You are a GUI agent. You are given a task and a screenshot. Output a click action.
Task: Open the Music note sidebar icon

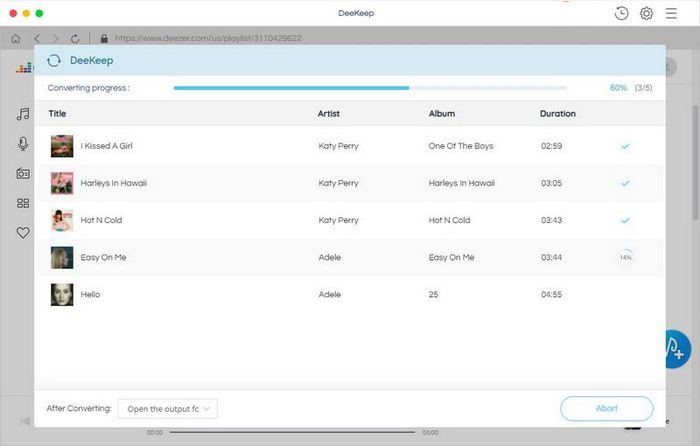point(23,114)
